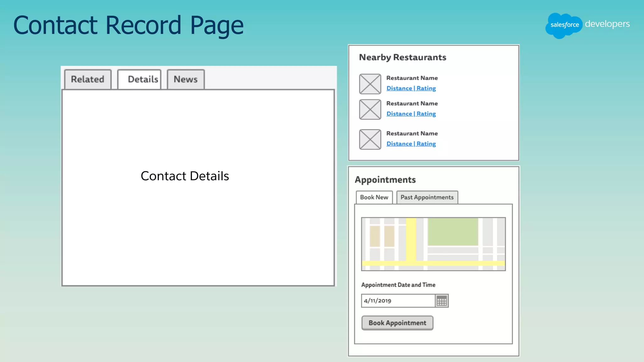Click the Contact Details text
Screen dimensions: 644x362
[x=185, y=176]
